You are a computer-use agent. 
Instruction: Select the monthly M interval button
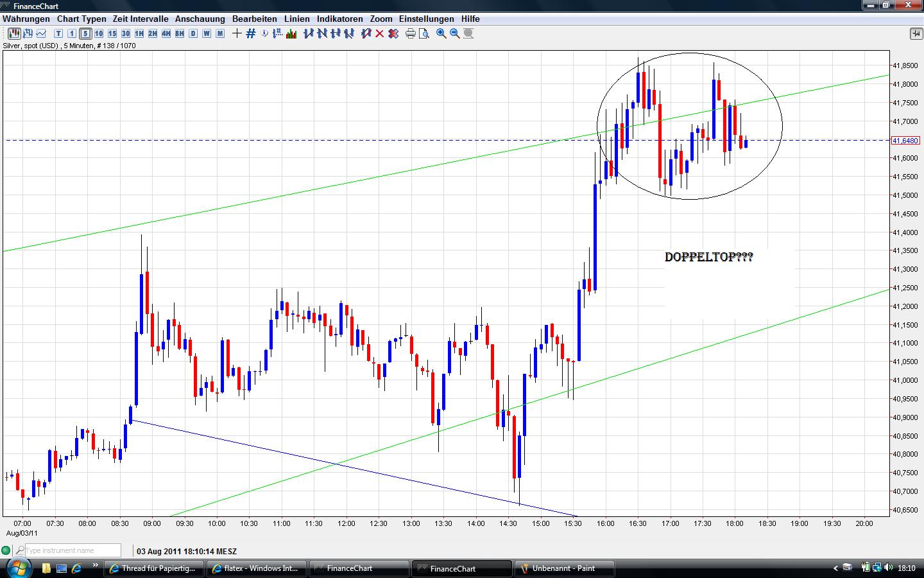pos(220,33)
